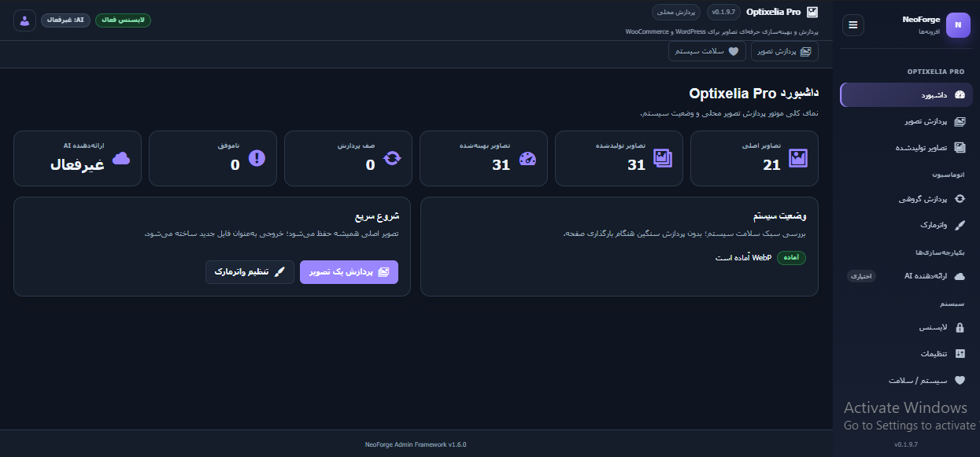Viewport: 980px width, 457px height.
Task: Click the داشبورد Optixelia Pro page title
Action: pos(754,93)
